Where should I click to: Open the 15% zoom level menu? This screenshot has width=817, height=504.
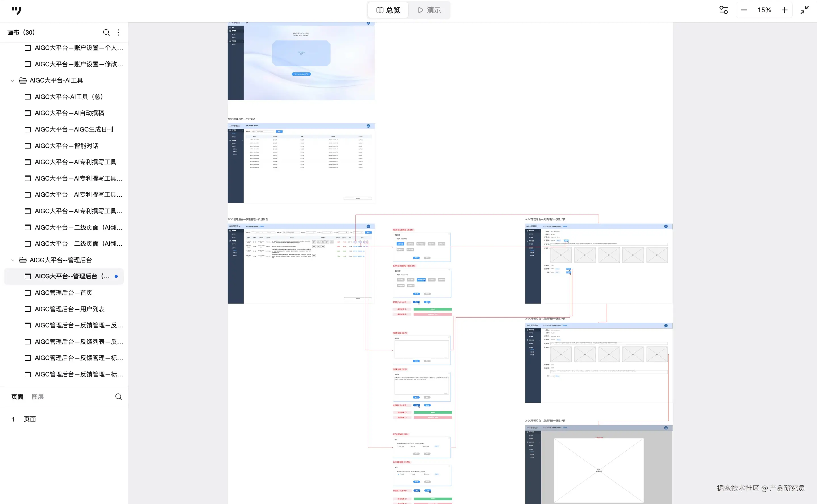coord(764,10)
